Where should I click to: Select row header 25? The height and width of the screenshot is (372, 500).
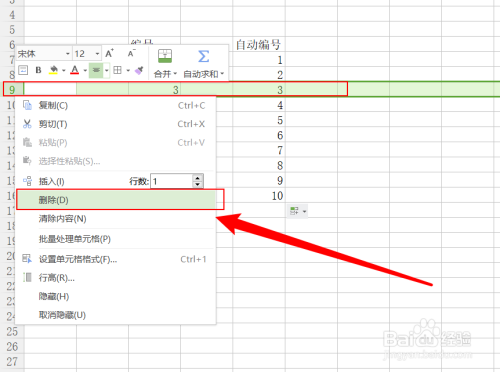tap(12, 332)
